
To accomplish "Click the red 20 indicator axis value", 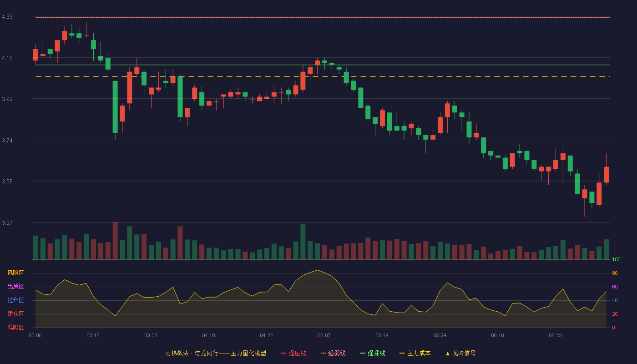I will click(615, 314).
